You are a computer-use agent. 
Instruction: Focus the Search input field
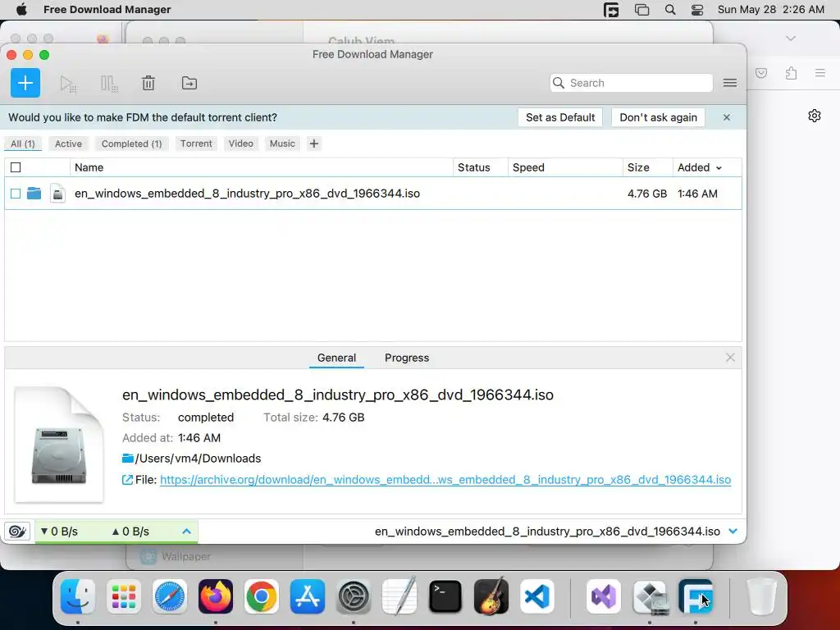[631, 83]
